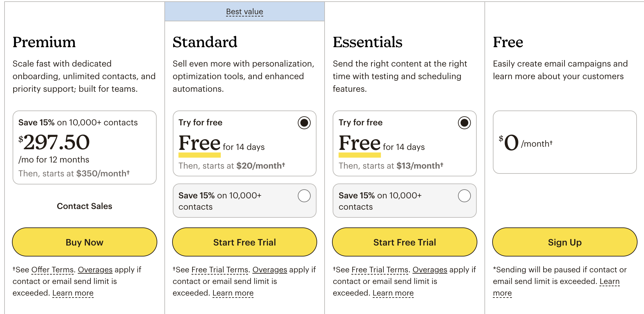The image size is (644, 314).
Task: Click the Premium Buy Now button
Action: pyautogui.click(x=85, y=242)
